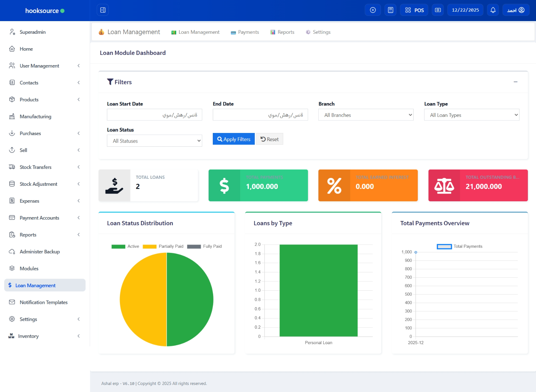Switch to the Payments tab

[245, 32]
